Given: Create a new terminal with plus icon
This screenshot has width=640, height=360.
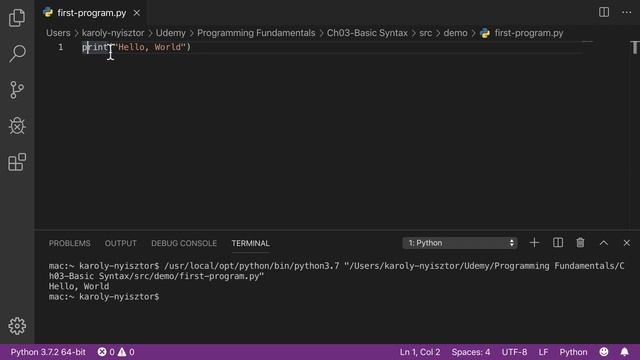Looking at the screenshot, I should (x=534, y=243).
